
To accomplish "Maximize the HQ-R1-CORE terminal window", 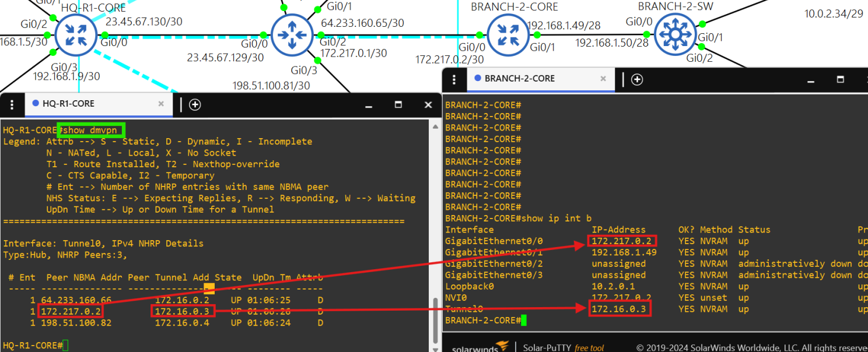I will click(398, 104).
